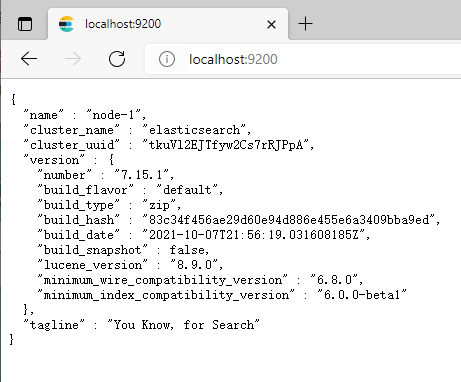Open a new tab with plus button
The height and width of the screenshot is (382, 461).
click(305, 24)
